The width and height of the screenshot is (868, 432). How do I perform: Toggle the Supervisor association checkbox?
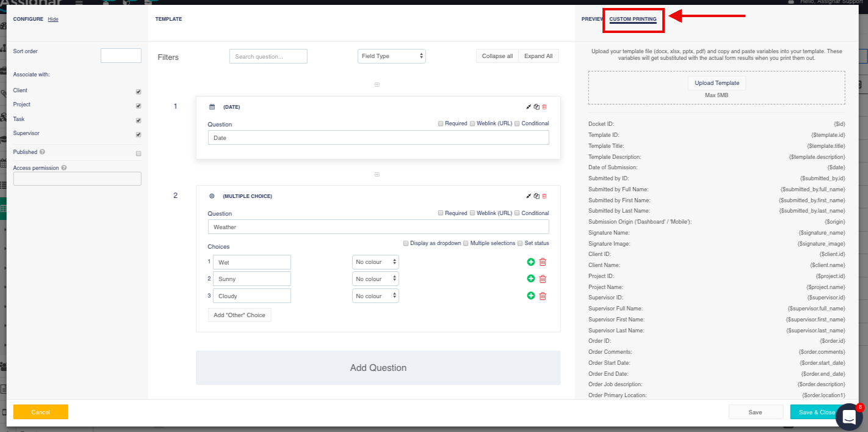[139, 134]
